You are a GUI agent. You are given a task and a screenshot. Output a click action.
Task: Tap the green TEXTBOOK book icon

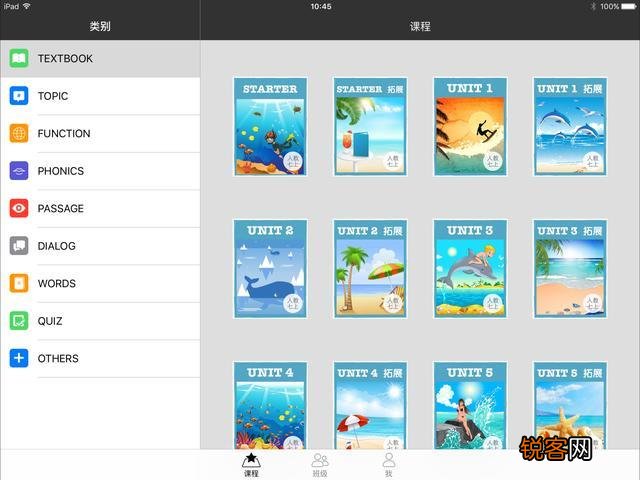coord(19,58)
